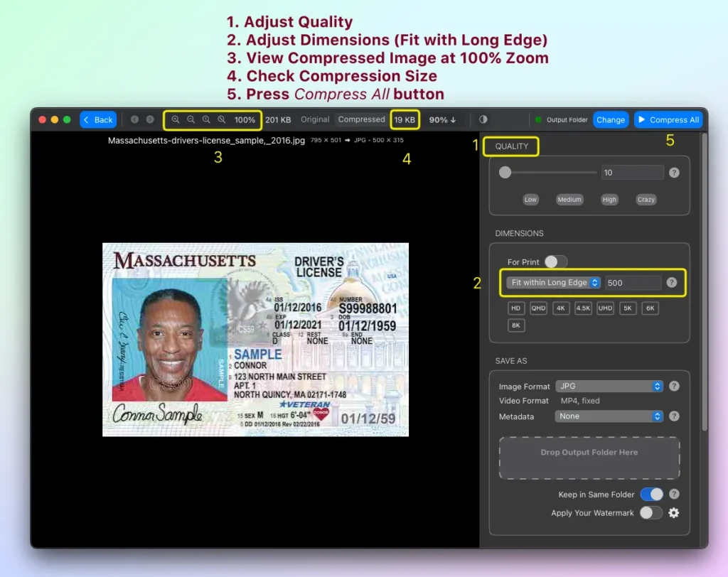The width and height of the screenshot is (728, 577).
Task: Set preview to actual size zoom icon
Action: (x=206, y=120)
